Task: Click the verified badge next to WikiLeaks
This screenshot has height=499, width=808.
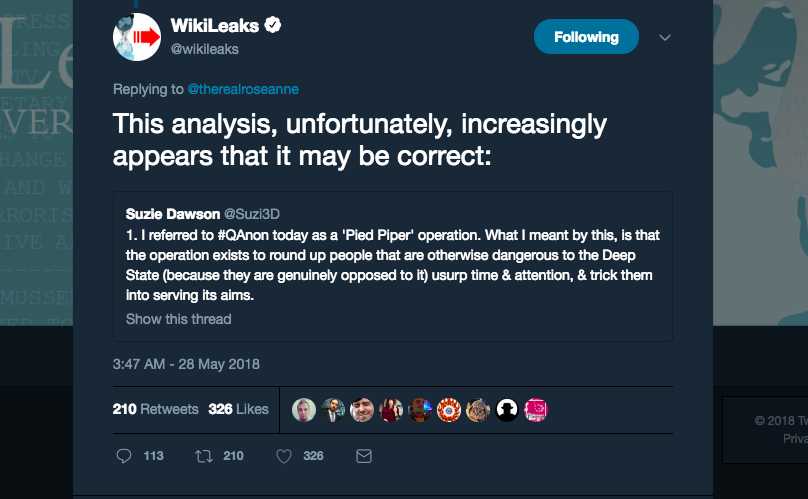Action: click(273, 25)
